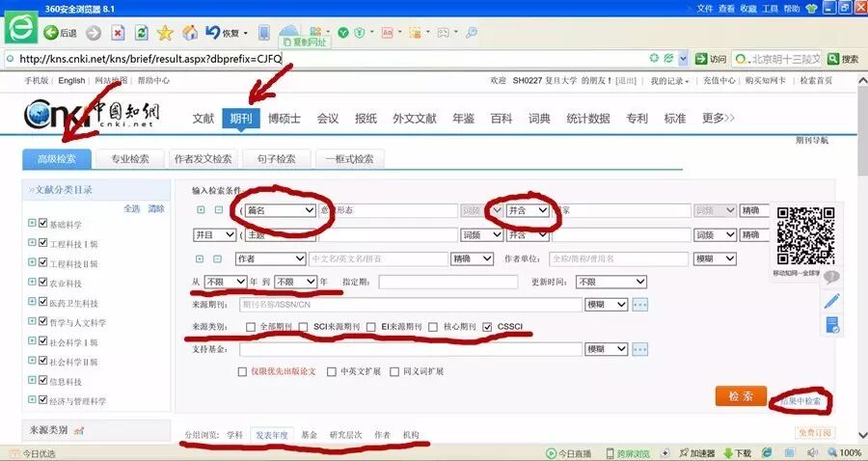
Task: Click the page vertical scrollbar down arrow
Action: click(x=862, y=435)
